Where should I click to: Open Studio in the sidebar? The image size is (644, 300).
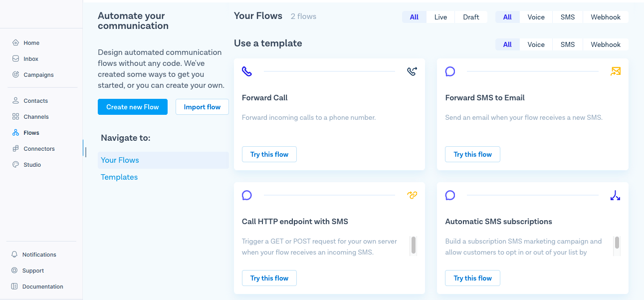pyautogui.click(x=31, y=164)
